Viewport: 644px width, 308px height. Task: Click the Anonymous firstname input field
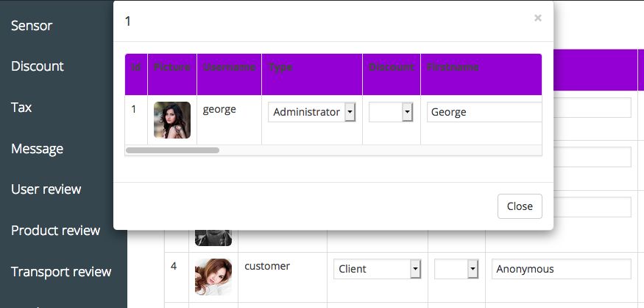562,269
